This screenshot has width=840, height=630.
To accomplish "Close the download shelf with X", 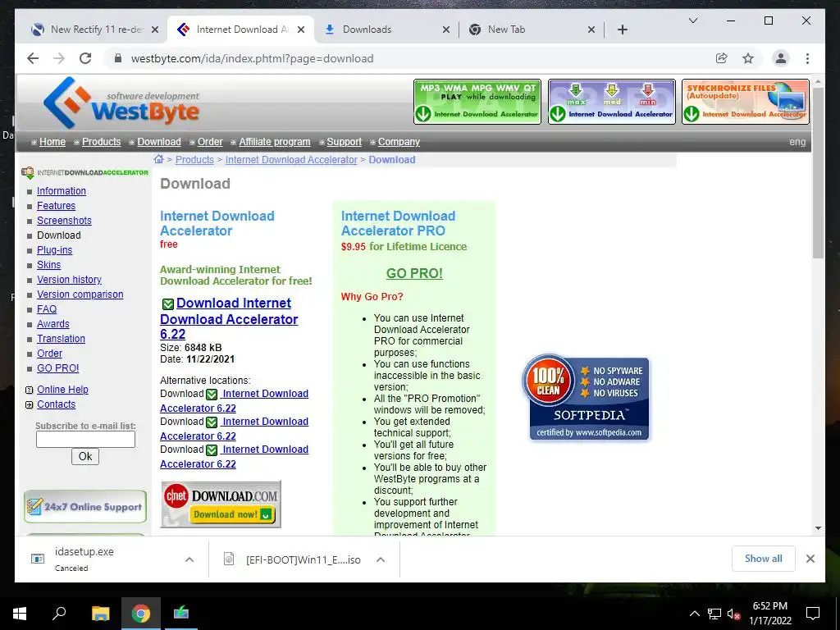I will click(810, 559).
